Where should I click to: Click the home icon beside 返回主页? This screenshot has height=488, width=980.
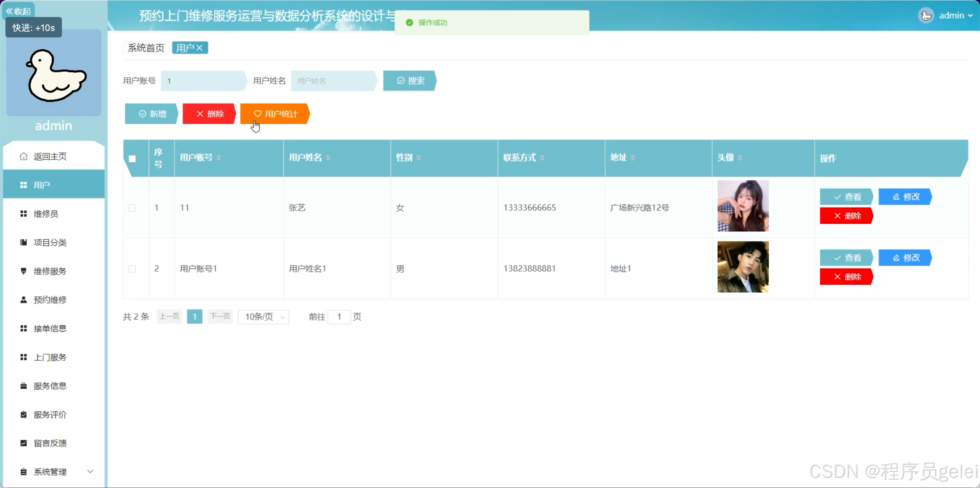(x=23, y=156)
